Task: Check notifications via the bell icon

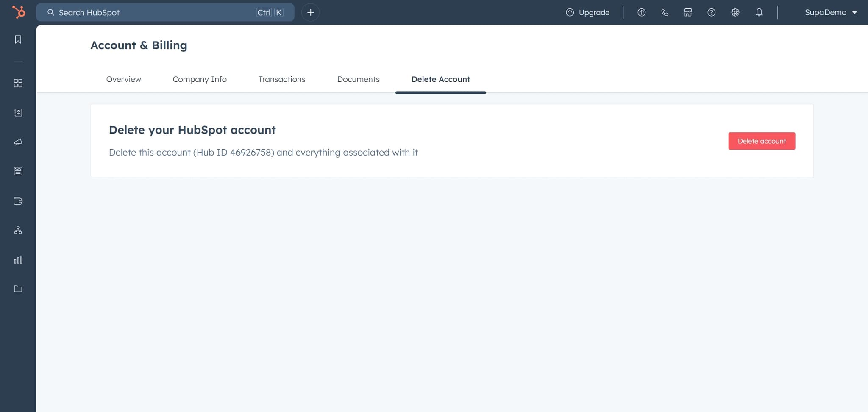Action: click(x=759, y=12)
